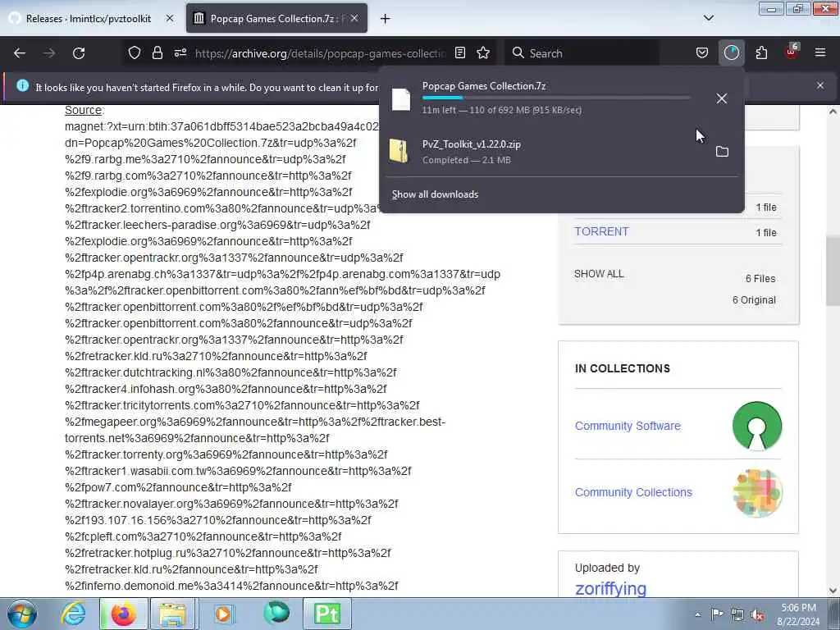840x630 pixels.
Task: Reload the current page
Action: tap(79, 53)
